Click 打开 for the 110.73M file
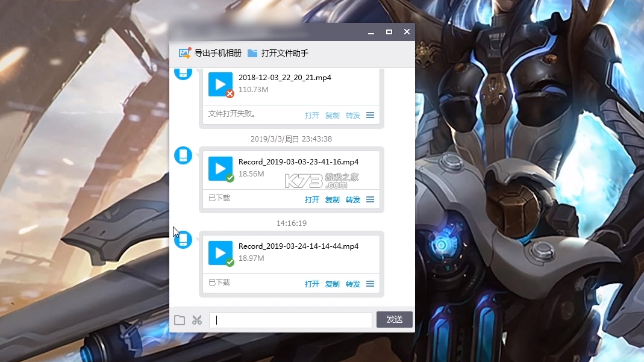Viewport: 644px width, 362px height. click(311, 115)
